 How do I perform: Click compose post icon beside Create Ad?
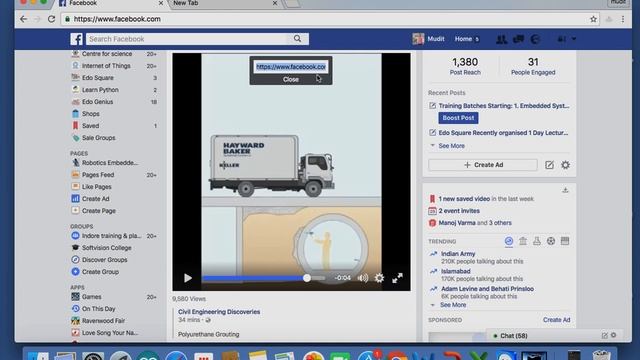pyautogui.click(x=549, y=165)
